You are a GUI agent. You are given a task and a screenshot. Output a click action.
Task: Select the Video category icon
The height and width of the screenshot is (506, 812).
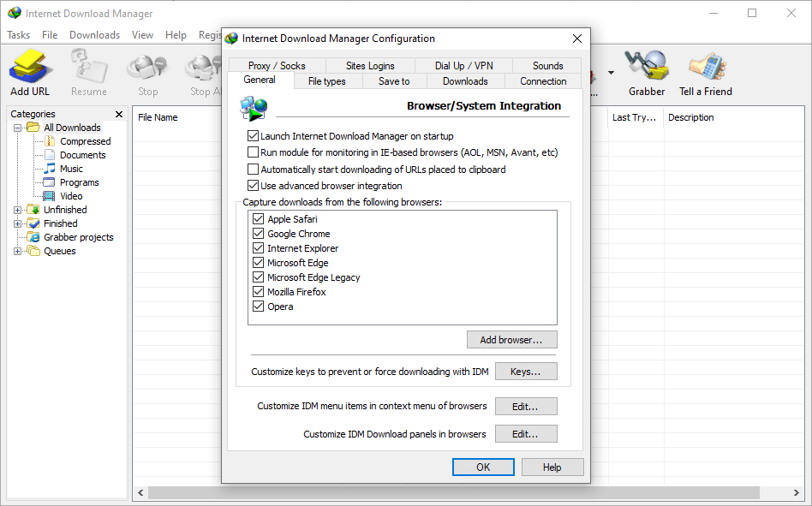[x=49, y=196]
